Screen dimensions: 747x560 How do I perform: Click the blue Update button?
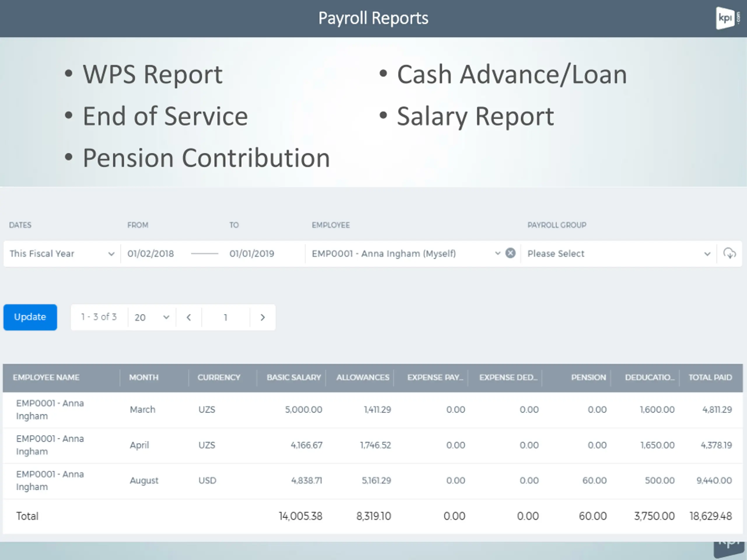click(30, 317)
